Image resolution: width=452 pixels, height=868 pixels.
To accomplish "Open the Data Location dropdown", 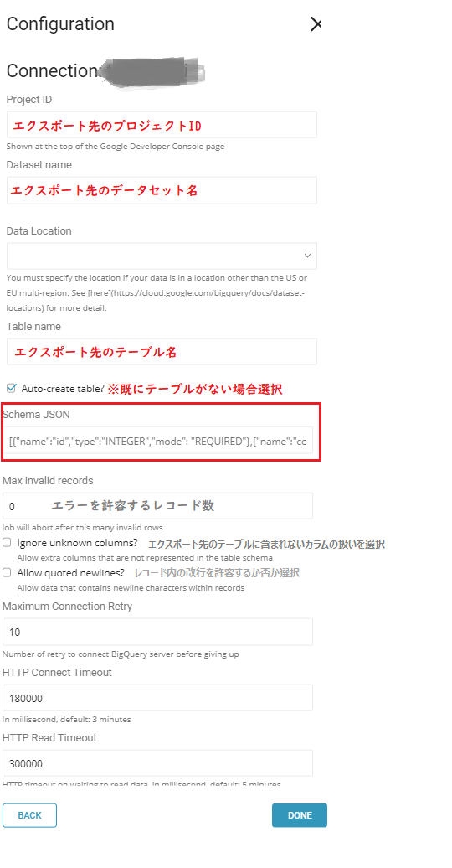I will (162, 256).
